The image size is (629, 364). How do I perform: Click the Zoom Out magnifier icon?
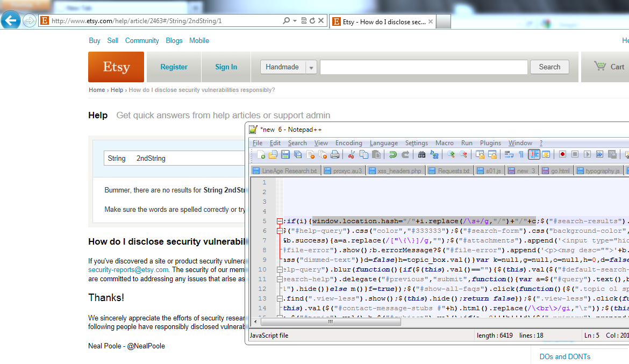pyautogui.click(x=463, y=154)
